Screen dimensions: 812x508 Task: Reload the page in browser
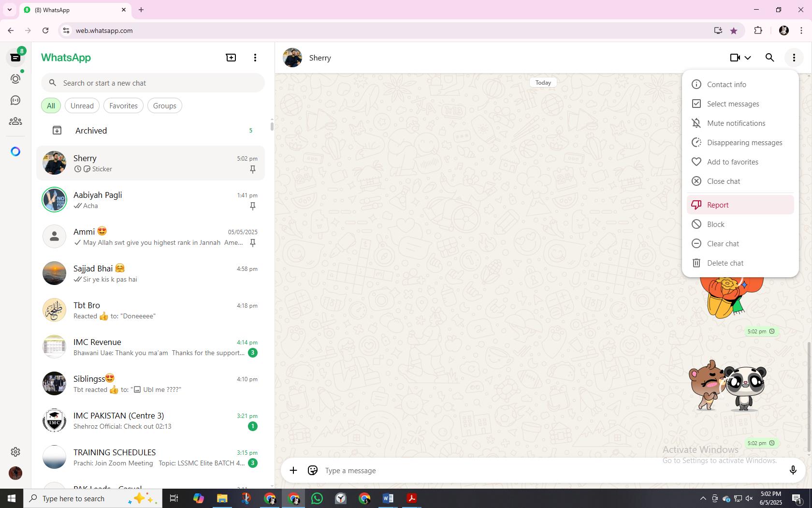pyautogui.click(x=45, y=30)
